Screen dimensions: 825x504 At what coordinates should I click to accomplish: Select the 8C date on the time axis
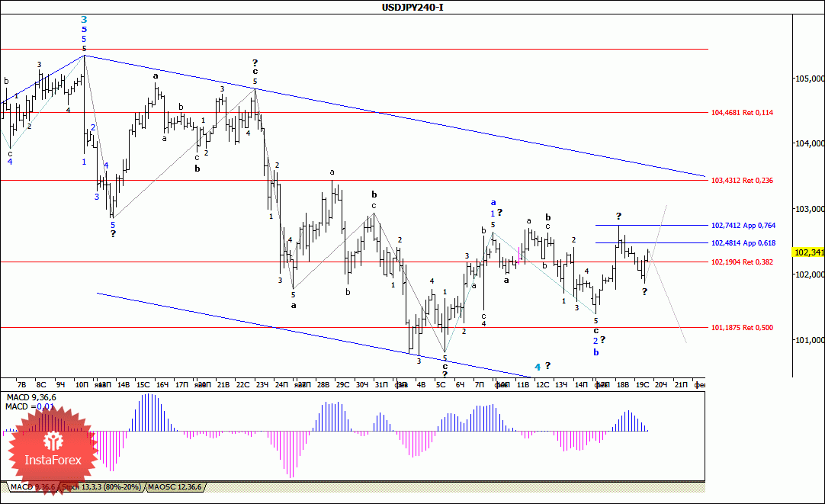41,385
